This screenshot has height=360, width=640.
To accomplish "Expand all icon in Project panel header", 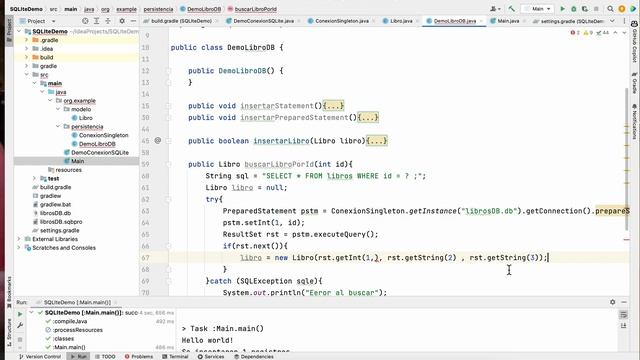I will point(96,21).
